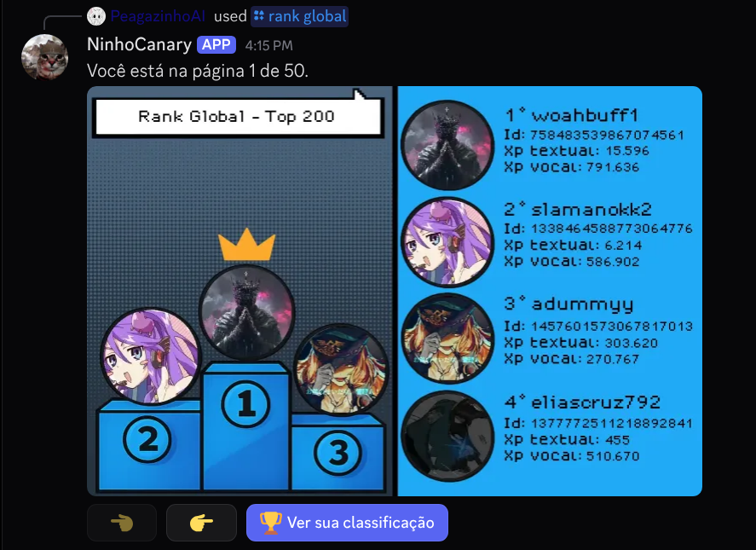Click the slash command icon beside rank global

click(x=259, y=16)
